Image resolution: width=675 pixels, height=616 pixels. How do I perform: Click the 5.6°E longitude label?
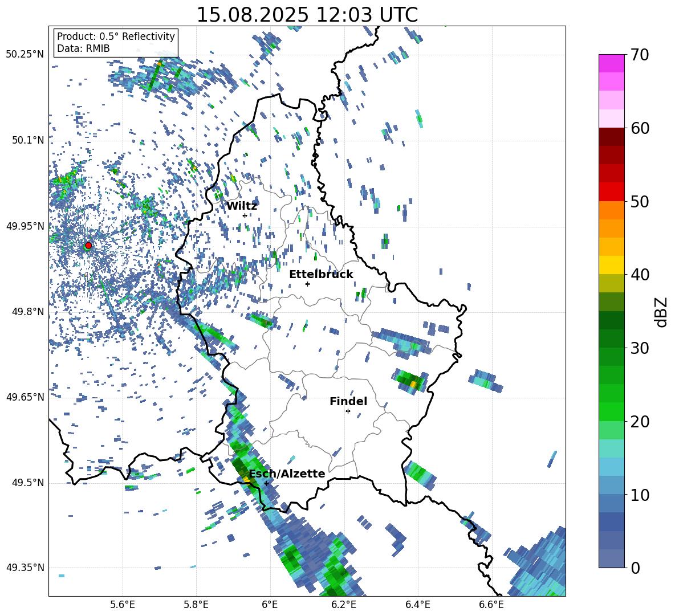click(x=123, y=605)
